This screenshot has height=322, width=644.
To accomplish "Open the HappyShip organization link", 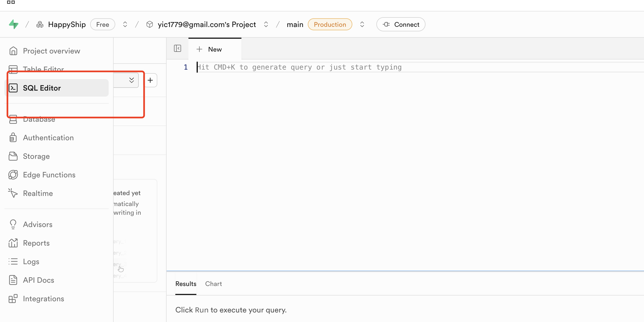I will (67, 25).
